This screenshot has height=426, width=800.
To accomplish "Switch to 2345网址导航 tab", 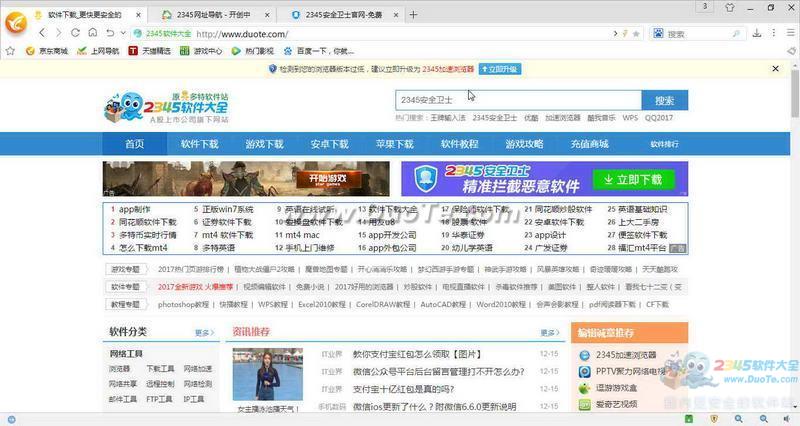I will [213, 15].
